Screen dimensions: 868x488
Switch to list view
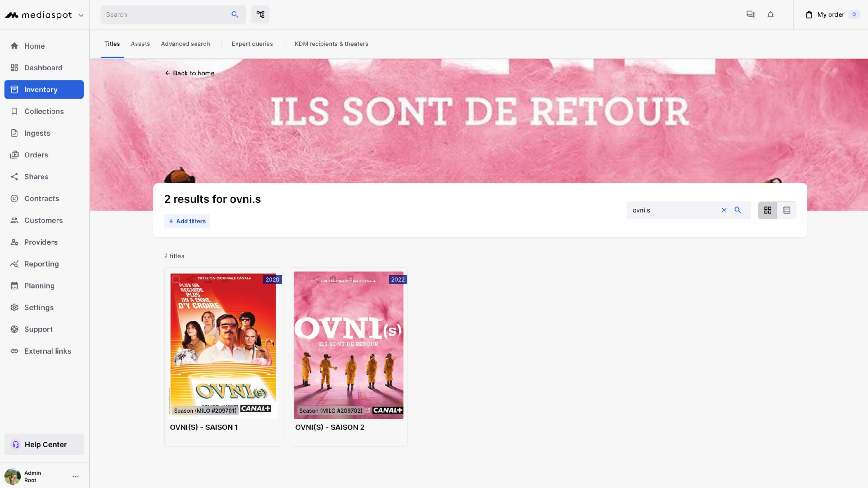coord(787,210)
